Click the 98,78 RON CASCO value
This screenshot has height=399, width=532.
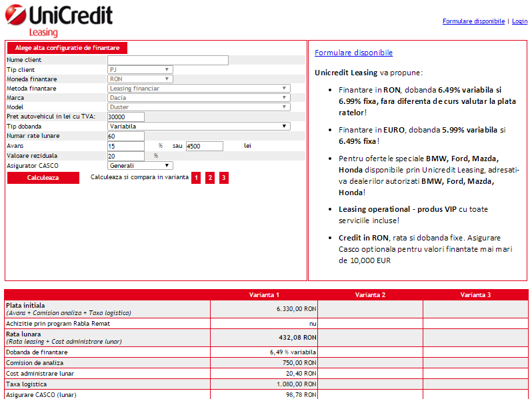[301, 394]
